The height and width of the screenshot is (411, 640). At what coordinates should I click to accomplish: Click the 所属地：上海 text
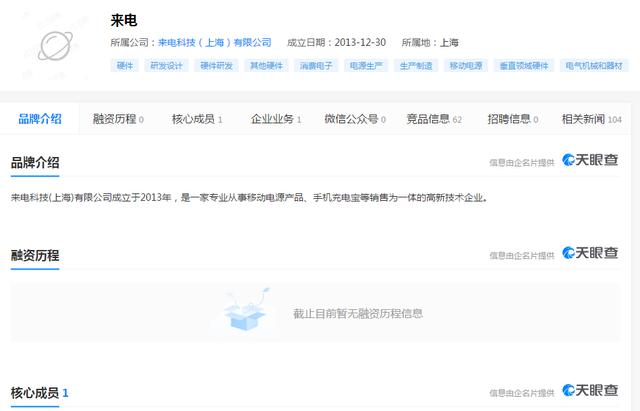pyautogui.click(x=430, y=42)
